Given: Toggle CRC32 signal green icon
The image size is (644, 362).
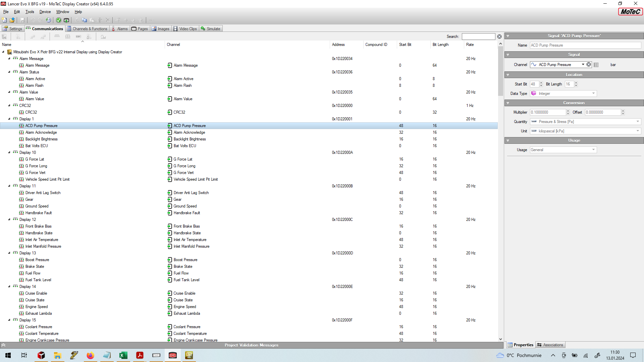Looking at the screenshot, I should pyautogui.click(x=169, y=112).
